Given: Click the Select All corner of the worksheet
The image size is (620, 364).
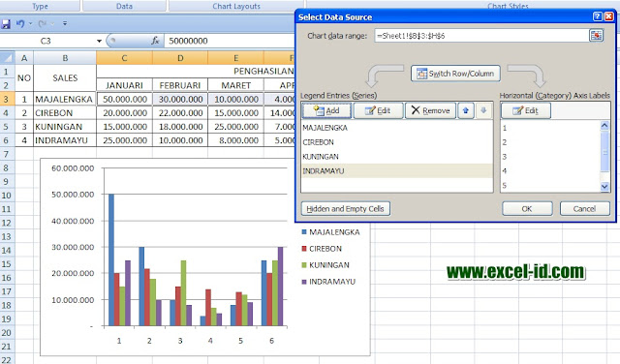Looking at the screenshot, I should (x=7, y=58).
